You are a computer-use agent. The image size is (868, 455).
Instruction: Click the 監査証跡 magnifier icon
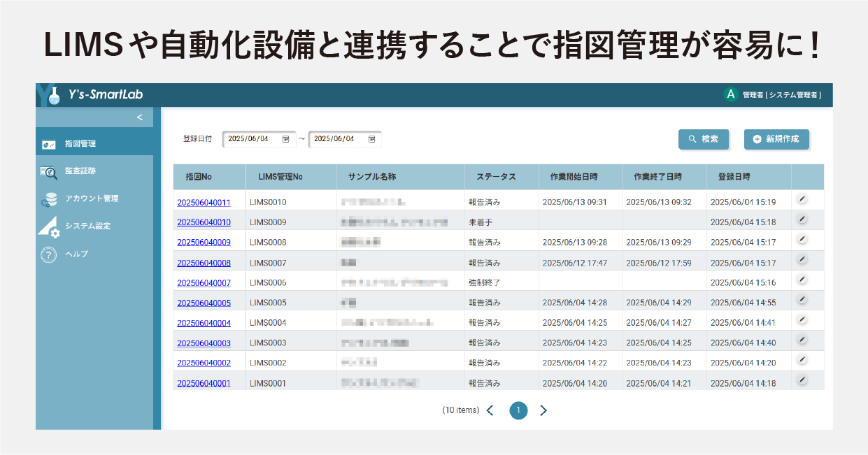tap(49, 171)
